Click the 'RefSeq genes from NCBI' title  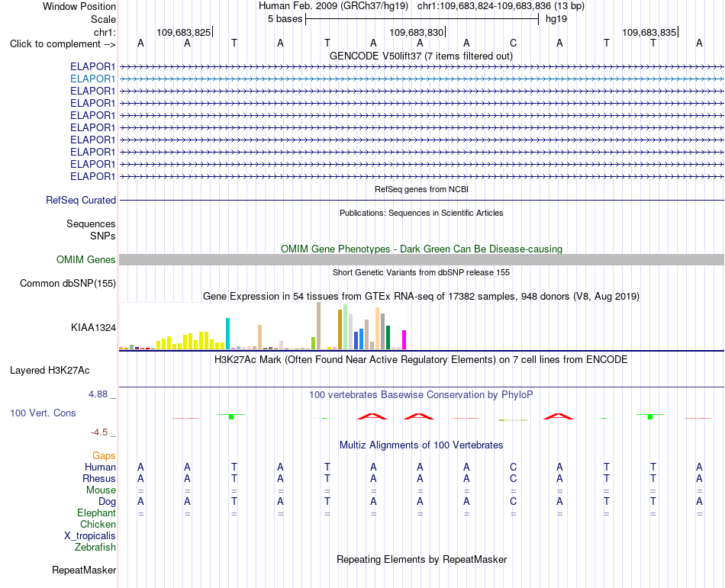421,189
